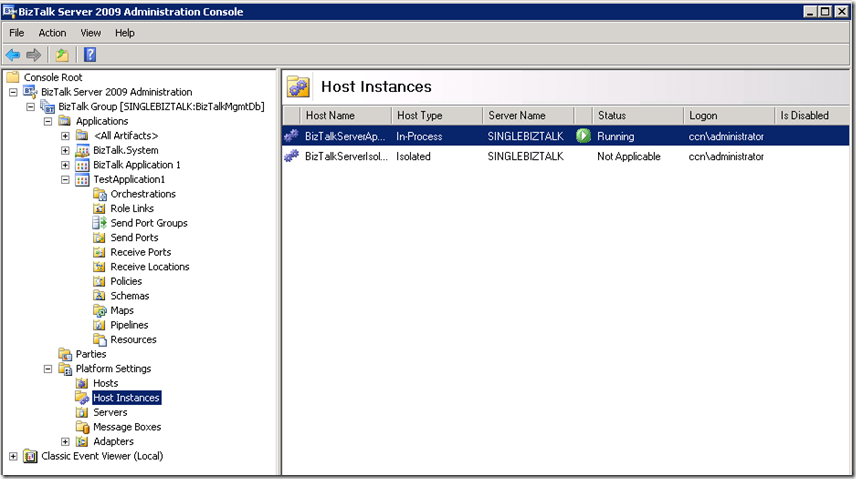Open the View menu
Image resolution: width=856 pixels, height=479 pixels.
pos(91,33)
